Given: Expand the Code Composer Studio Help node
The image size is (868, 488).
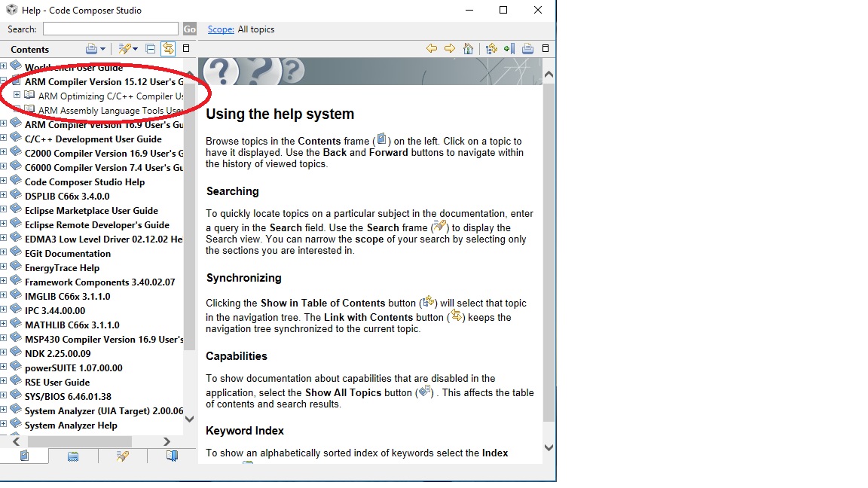Looking at the screenshot, I should 3,181.
